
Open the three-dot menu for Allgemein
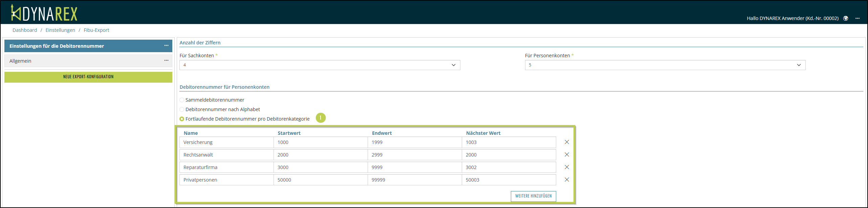point(166,61)
